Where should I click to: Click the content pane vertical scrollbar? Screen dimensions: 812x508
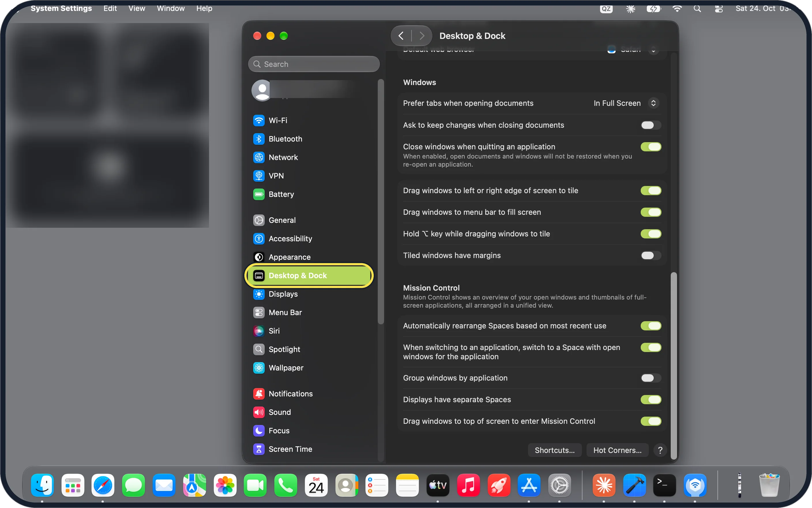674,366
